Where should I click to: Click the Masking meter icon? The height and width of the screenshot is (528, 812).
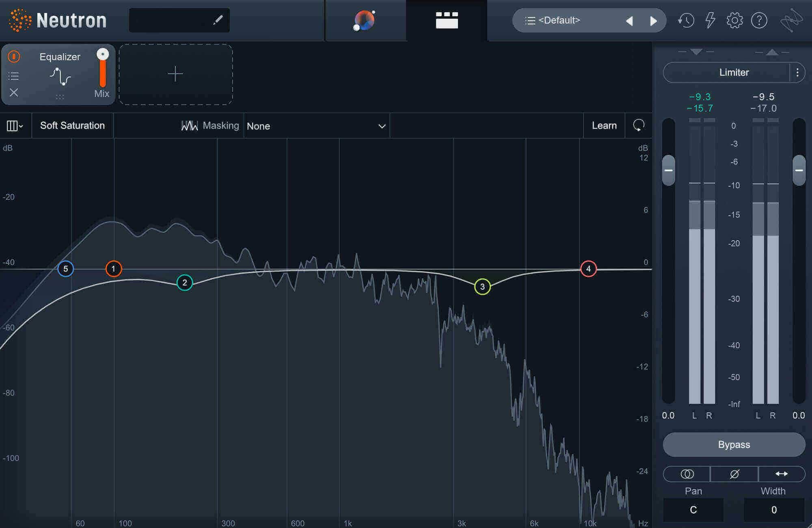coord(189,126)
